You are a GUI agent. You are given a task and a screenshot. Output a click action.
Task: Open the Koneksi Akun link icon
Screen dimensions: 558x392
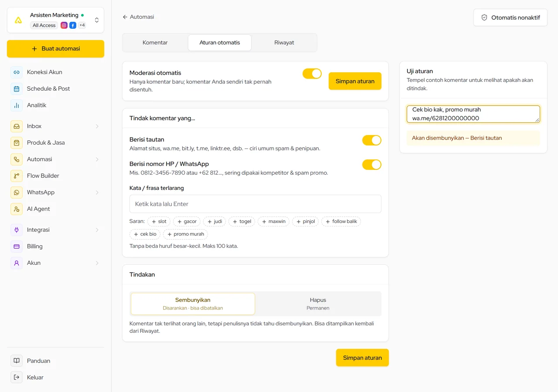pos(17,72)
